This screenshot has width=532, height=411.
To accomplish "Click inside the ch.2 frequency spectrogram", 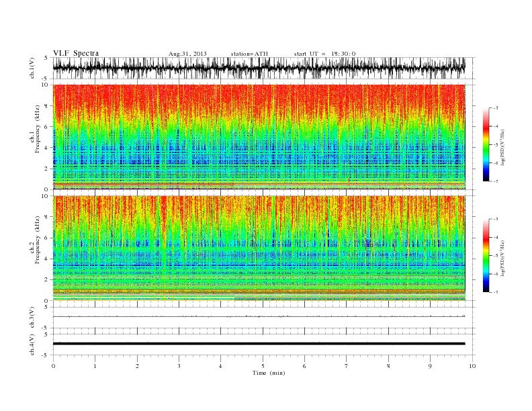I will click(259, 248).
